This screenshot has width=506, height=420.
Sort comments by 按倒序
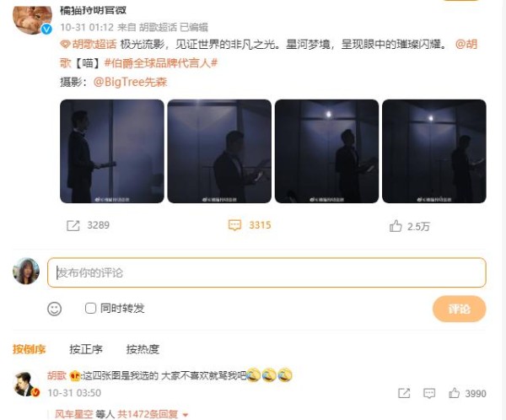click(29, 349)
